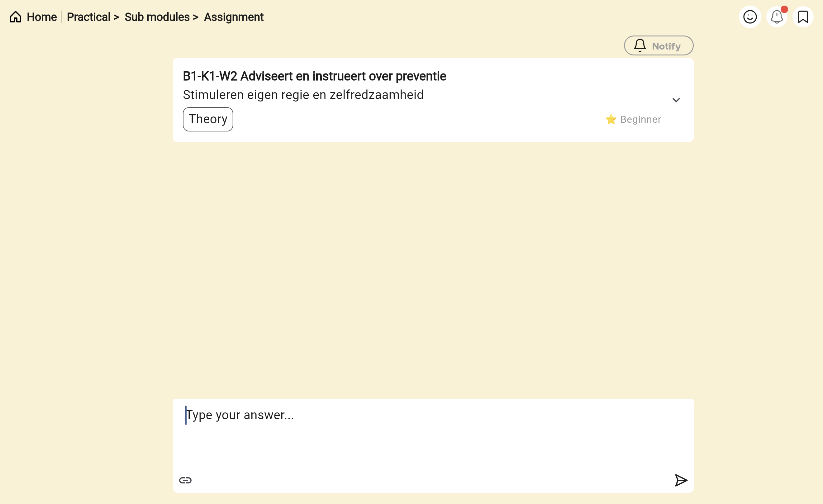Image resolution: width=823 pixels, height=504 pixels.
Task: Open Sub modules breadcrumb
Action: pyautogui.click(x=157, y=17)
